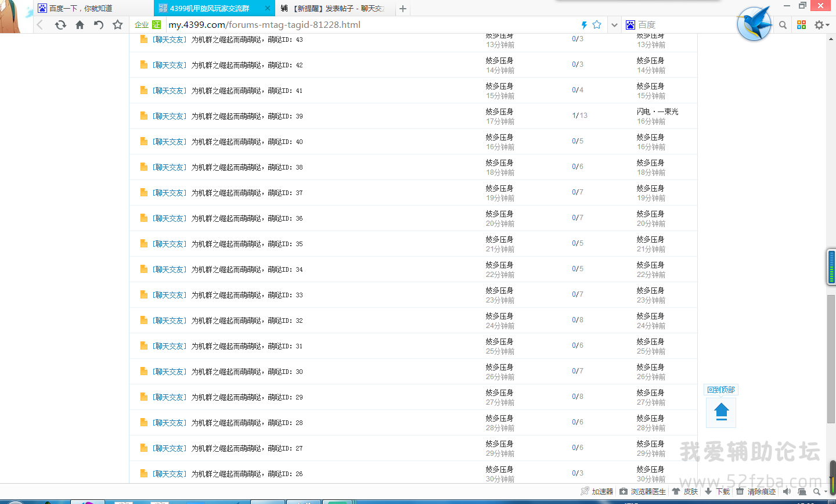Switch to 百度一下 tab
This screenshot has width=836, height=504.
pyautogui.click(x=81, y=8)
